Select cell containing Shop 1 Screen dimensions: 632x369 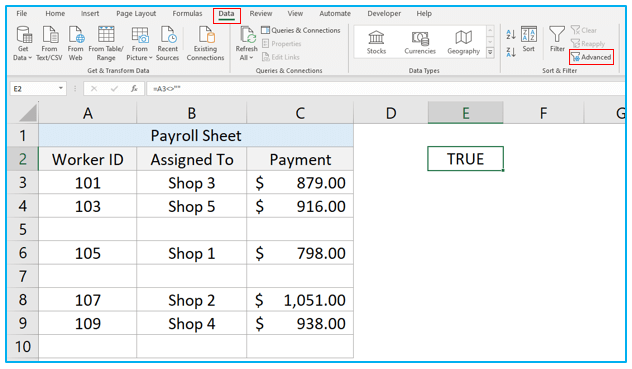click(191, 253)
